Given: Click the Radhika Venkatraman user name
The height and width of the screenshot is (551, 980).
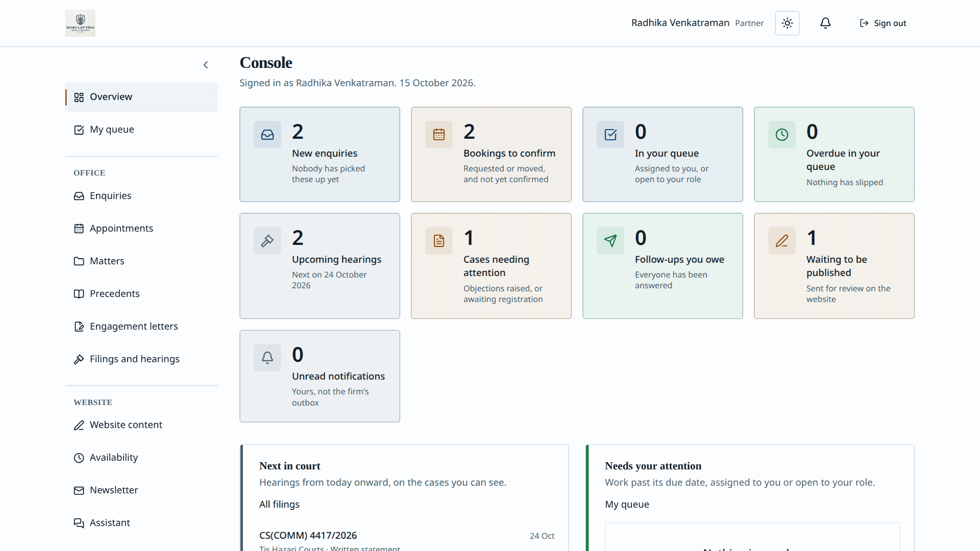Looking at the screenshot, I should click(x=680, y=23).
